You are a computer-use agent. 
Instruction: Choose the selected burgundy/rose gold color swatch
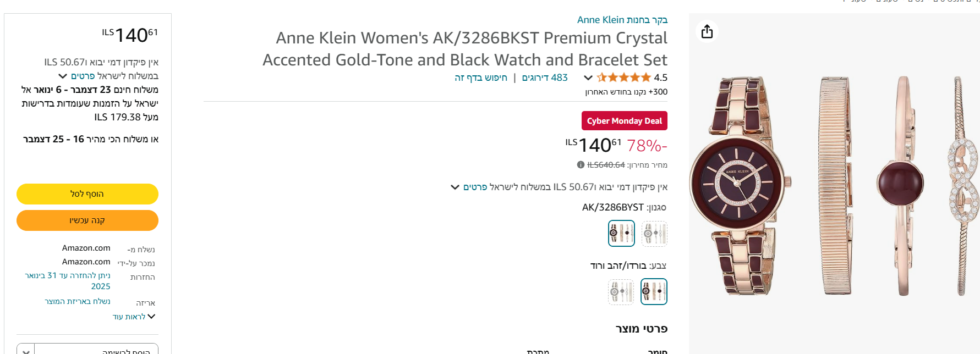654,291
